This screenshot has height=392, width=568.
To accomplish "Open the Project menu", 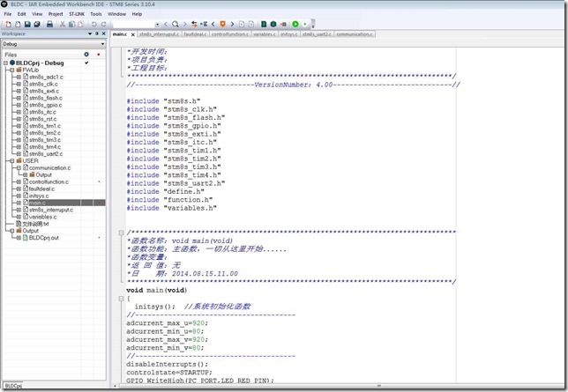I will pyautogui.click(x=56, y=14).
